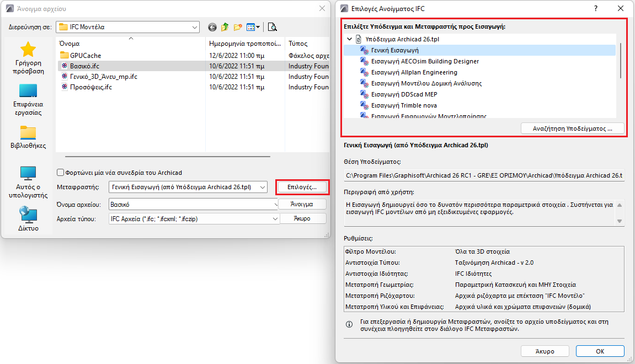Click icon of Εισαγωγή Trimble nova

point(365,105)
